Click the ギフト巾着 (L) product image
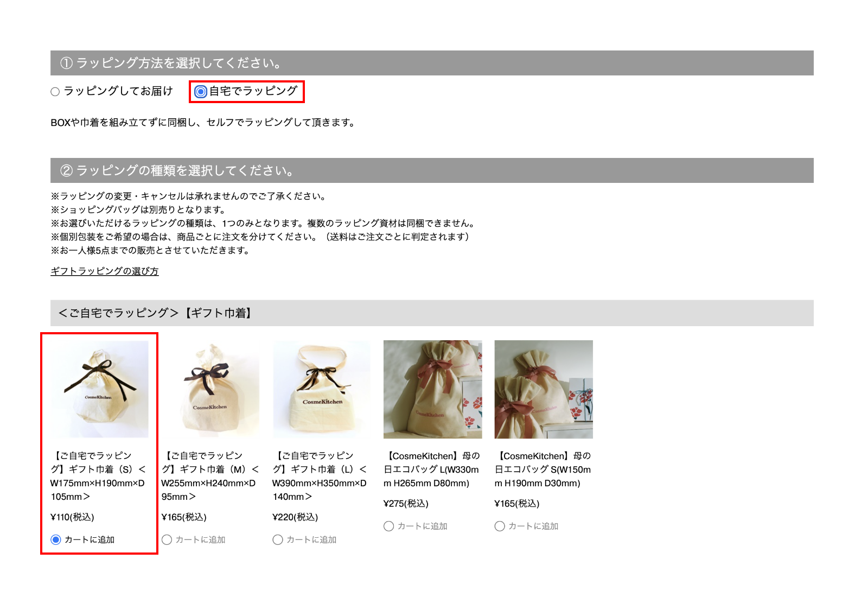The width and height of the screenshot is (868, 597). (x=322, y=389)
